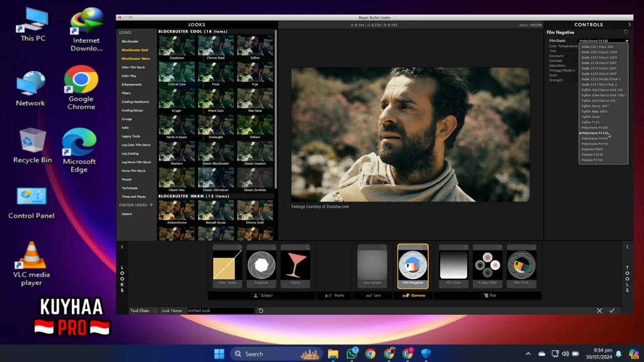Viewport: 644px width, 362px height.
Task: Disable the 4-Way Color tool toggle
Action: point(500,247)
